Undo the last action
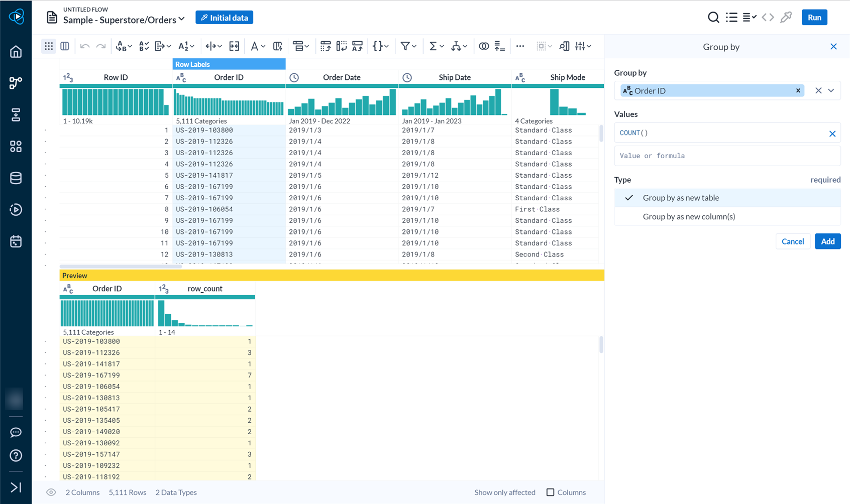 click(84, 46)
